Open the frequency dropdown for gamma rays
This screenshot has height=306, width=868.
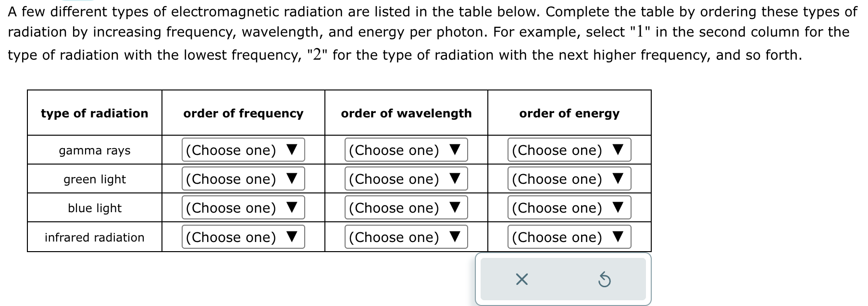(243, 150)
